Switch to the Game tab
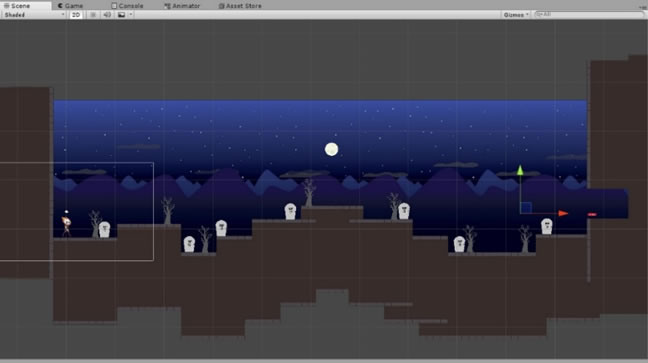The width and height of the screenshot is (648, 363). tap(70, 6)
